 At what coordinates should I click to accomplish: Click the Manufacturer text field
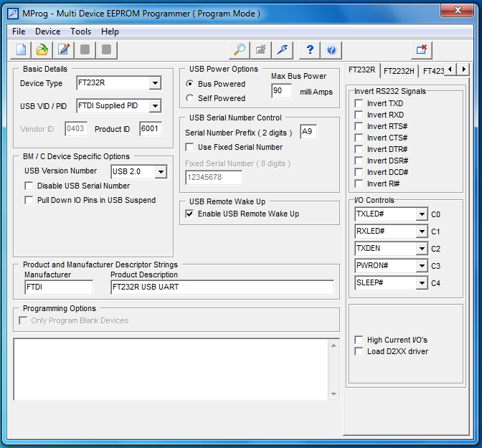coord(59,287)
